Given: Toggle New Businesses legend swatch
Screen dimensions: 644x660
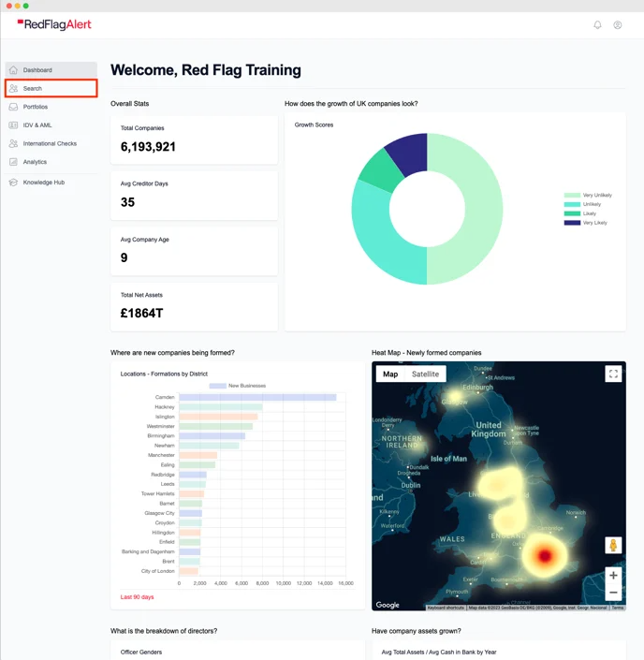Looking at the screenshot, I should tap(217, 386).
